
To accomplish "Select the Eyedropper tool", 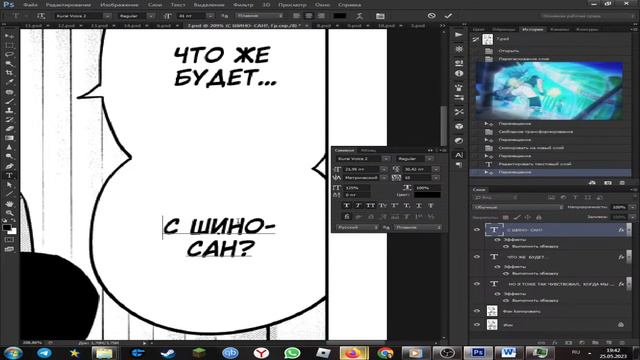I will click(9, 82).
